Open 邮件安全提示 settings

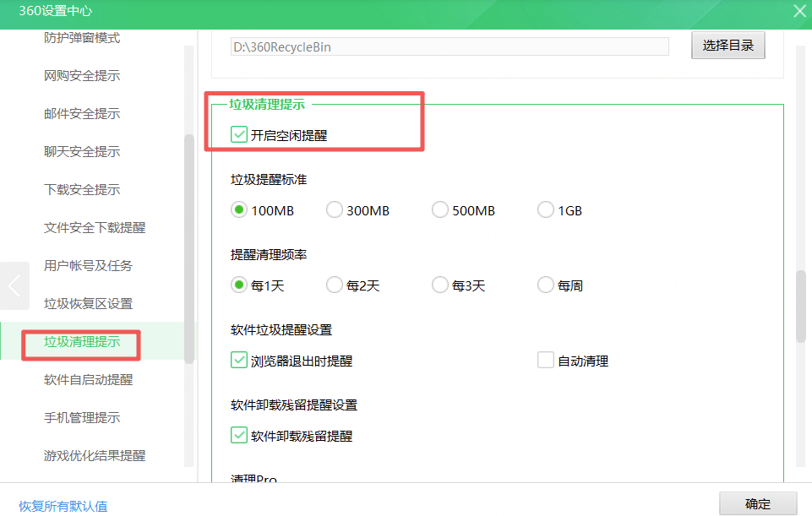tap(82, 114)
